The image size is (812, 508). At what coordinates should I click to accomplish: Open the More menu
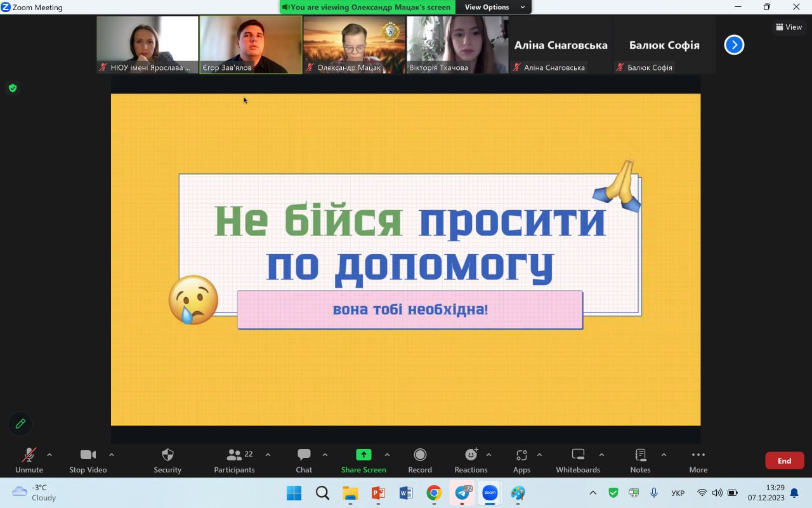tap(698, 460)
